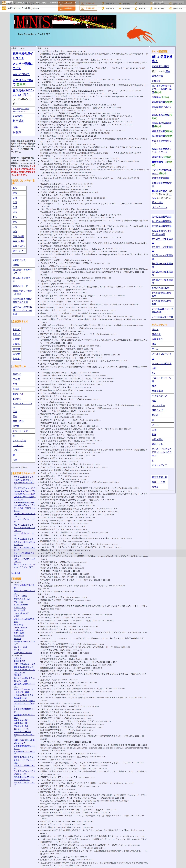
Task: Select the あ行 index link
Action: [15, 188]
